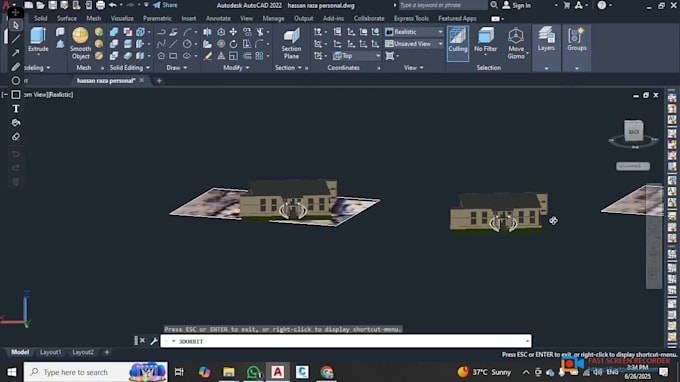Select the Line tool in Draw panel
The width and height of the screenshot is (680, 382).
173,44
